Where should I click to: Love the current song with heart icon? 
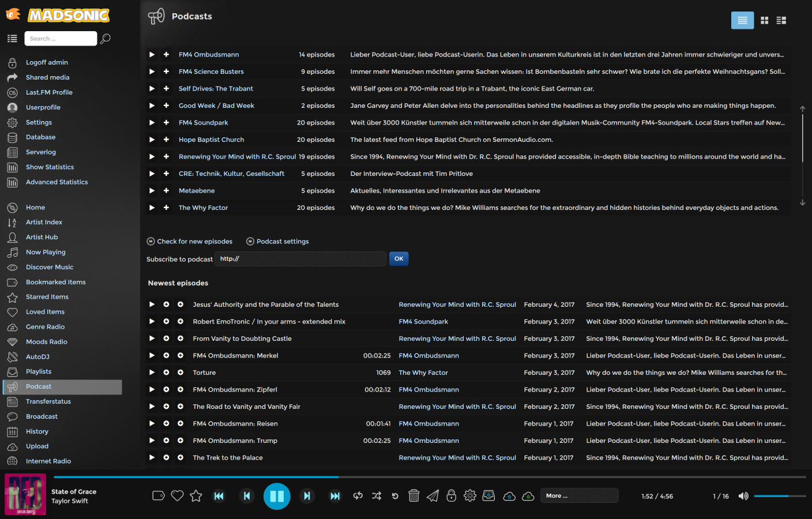(177, 496)
